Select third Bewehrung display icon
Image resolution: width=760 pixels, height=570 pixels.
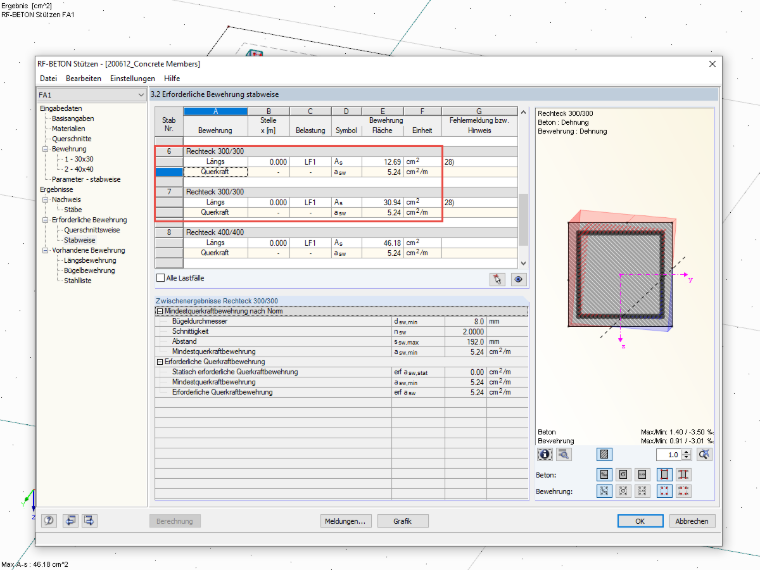642,491
